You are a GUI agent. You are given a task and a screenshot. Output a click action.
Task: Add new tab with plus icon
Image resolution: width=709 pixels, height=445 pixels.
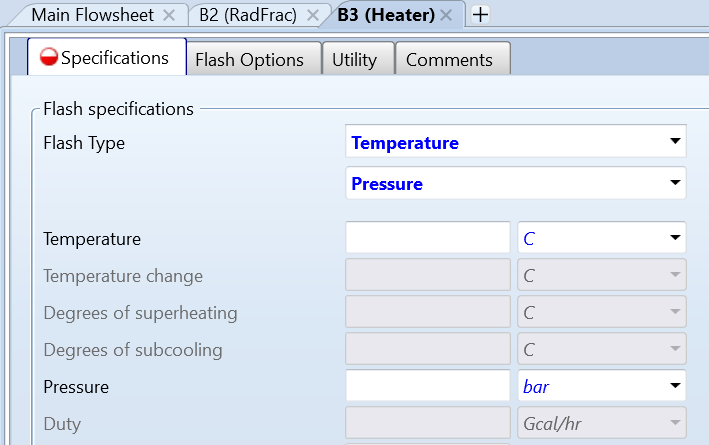pyautogui.click(x=480, y=15)
